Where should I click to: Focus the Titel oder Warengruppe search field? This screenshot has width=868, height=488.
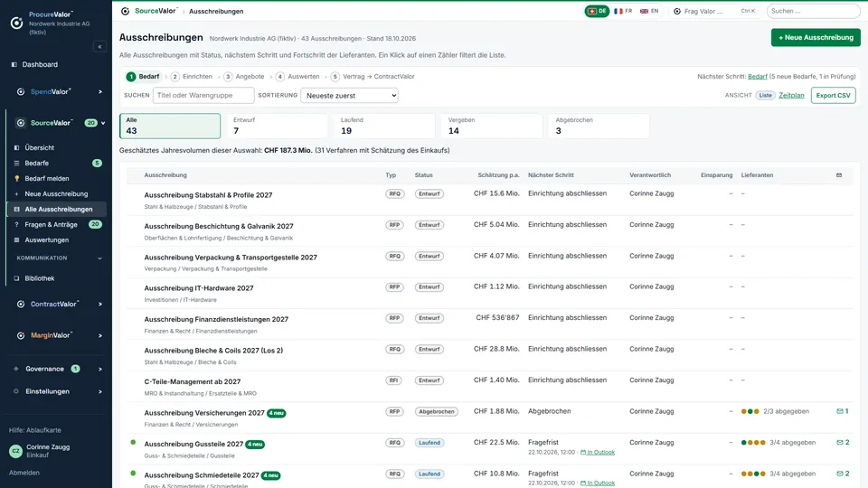[x=203, y=95]
